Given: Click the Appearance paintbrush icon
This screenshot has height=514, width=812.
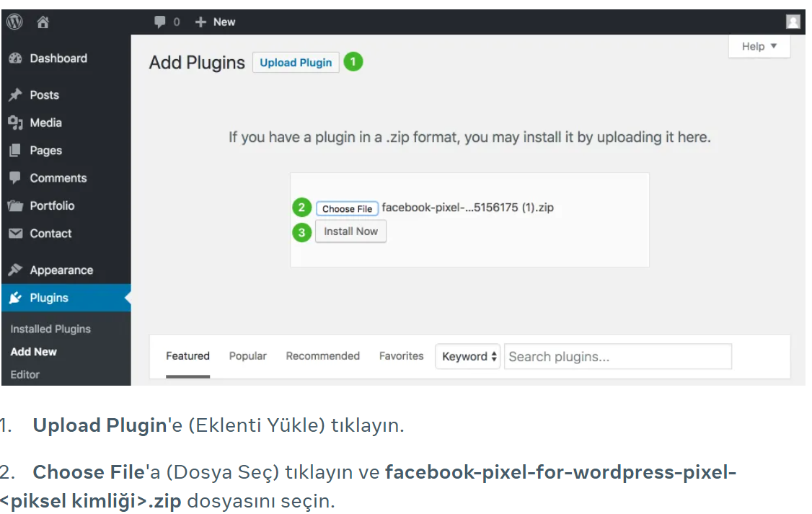Looking at the screenshot, I should 16,270.
